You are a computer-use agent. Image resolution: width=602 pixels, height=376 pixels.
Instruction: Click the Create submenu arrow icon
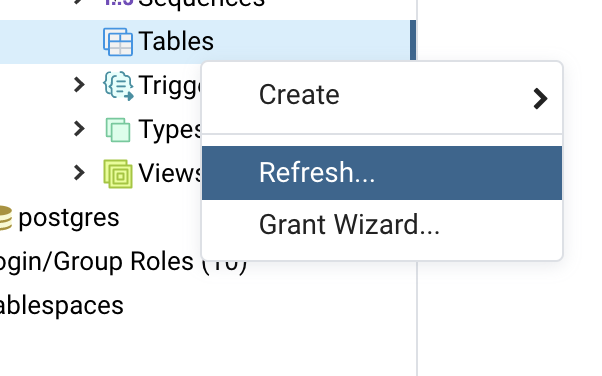coord(540,99)
